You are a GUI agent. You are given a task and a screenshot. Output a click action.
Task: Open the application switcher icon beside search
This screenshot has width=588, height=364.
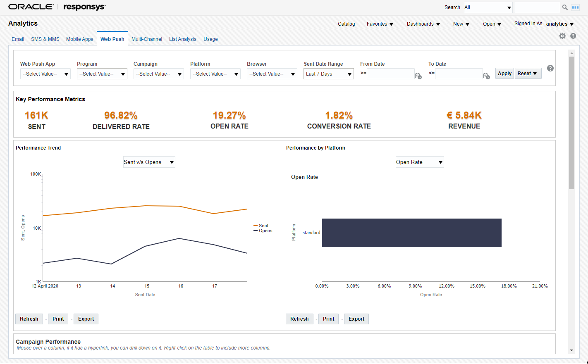pyautogui.click(x=575, y=7)
